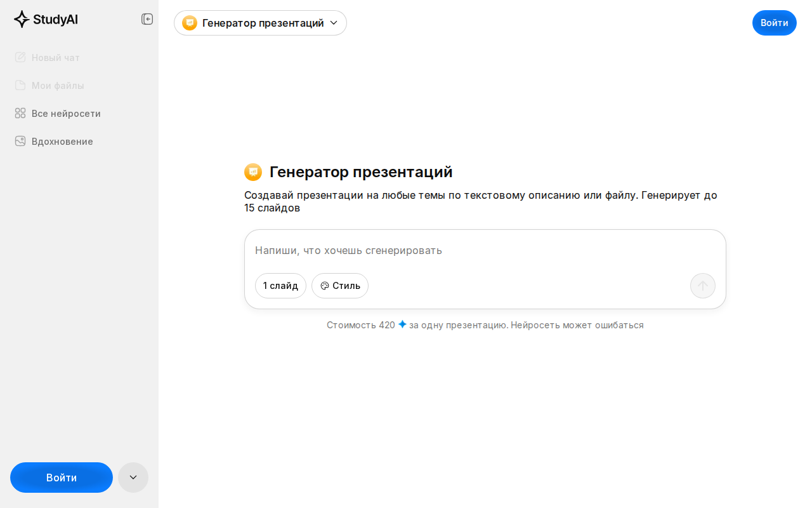Open Мои файлы in the sidebar
The height and width of the screenshot is (508, 812).
(x=79, y=86)
